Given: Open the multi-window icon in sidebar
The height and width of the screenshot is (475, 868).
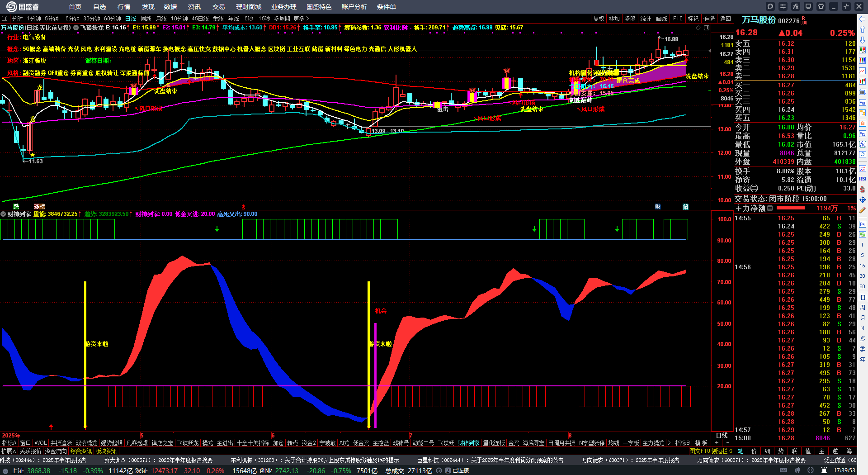Looking at the screenshot, I should 863,92.
